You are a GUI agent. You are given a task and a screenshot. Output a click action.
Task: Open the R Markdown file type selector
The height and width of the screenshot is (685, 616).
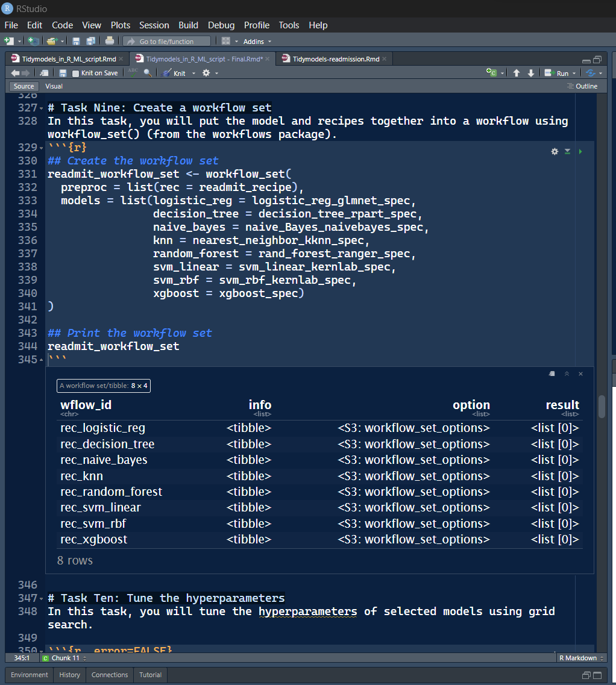pos(580,658)
